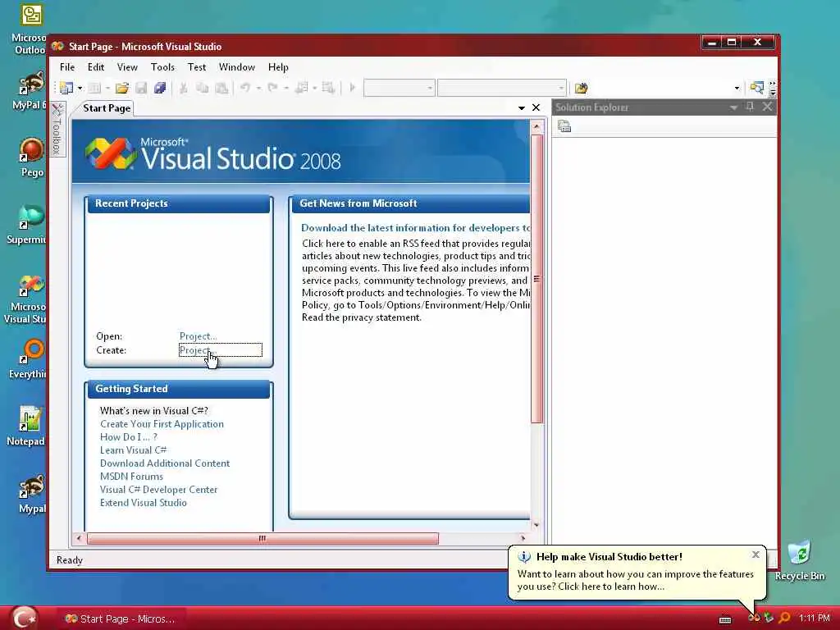Open Visual C# Developer Center link

158,490
